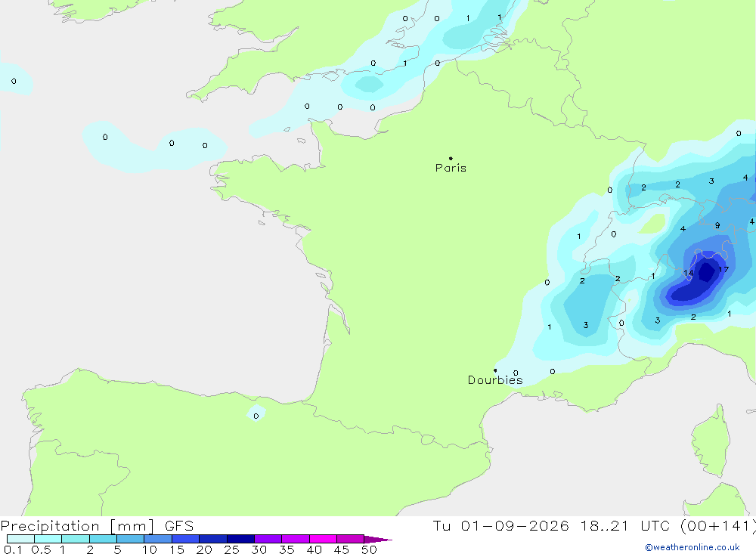Viewport: 756px width, 554px height.
Task: Click the legend label 0.1
Action: click(x=13, y=549)
